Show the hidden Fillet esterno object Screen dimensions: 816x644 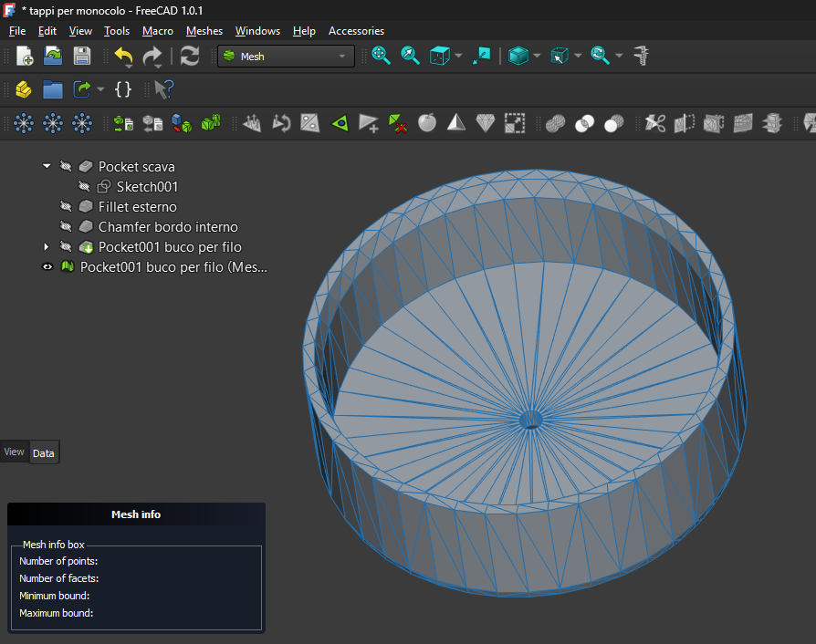(x=66, y=207)
